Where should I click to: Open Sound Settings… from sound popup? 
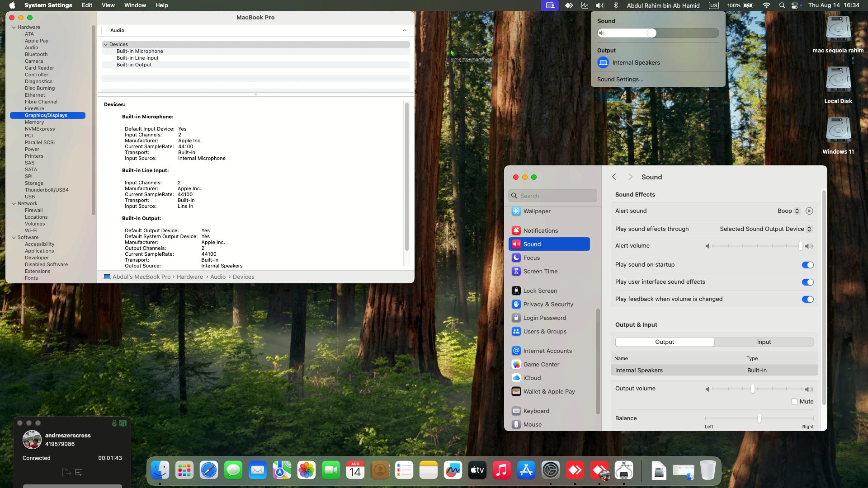tap(620, 80)
